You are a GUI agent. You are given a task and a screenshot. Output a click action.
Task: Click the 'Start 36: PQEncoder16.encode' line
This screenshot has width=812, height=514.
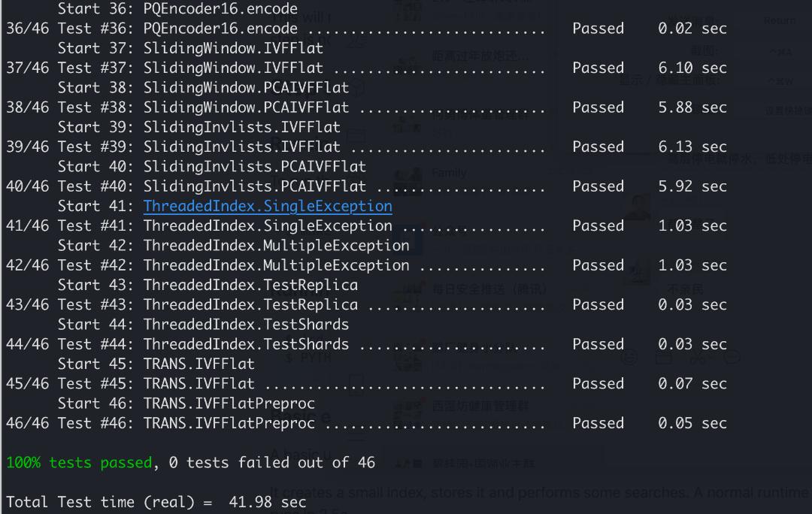[177, 9]
